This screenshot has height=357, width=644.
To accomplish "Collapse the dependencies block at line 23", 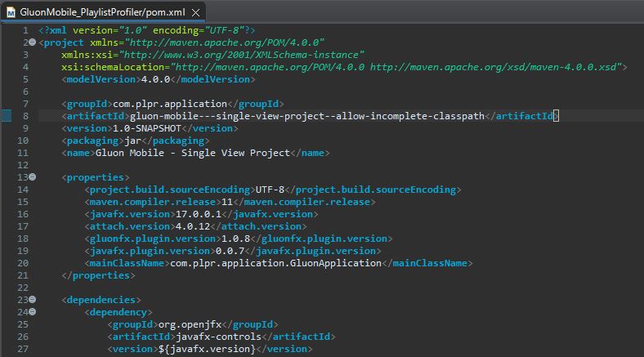I will pyautogui.click(x=33, y=300).
